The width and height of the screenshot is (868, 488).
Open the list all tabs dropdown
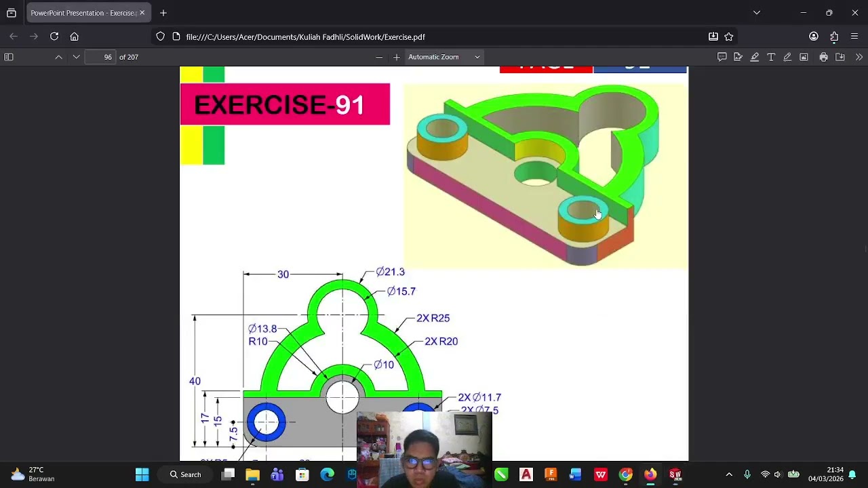[757, 12]
